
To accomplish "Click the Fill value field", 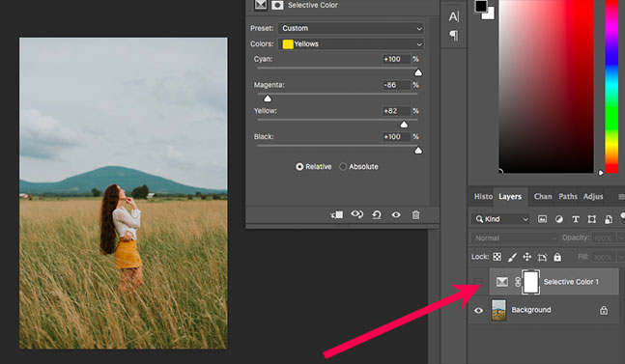I will pos(604,258).
